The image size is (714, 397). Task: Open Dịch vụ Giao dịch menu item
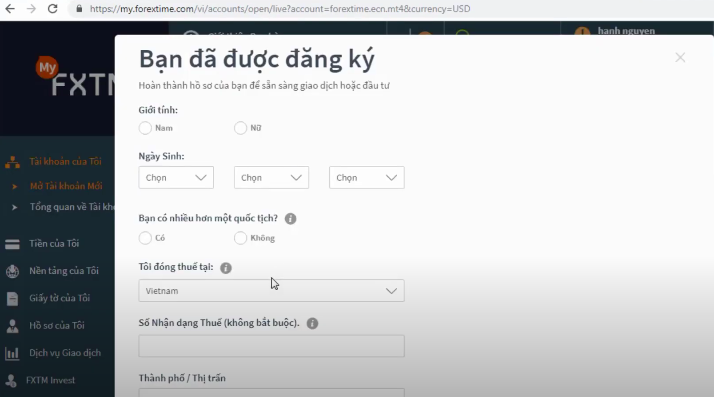pos(65,353)
